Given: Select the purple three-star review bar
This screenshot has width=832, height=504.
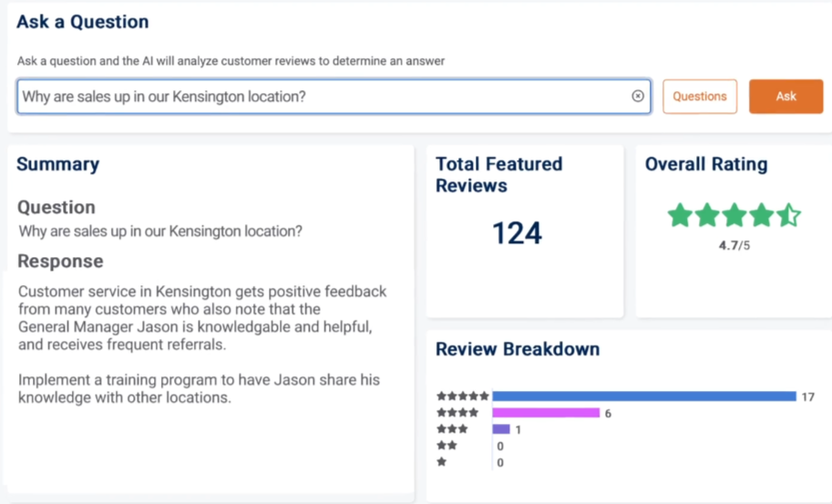Looking at the screenshot, I should (500, 429).
